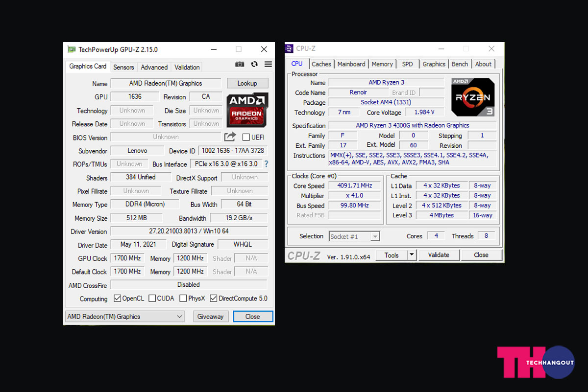Click the AMD CrossFire Disabled field

189,284
